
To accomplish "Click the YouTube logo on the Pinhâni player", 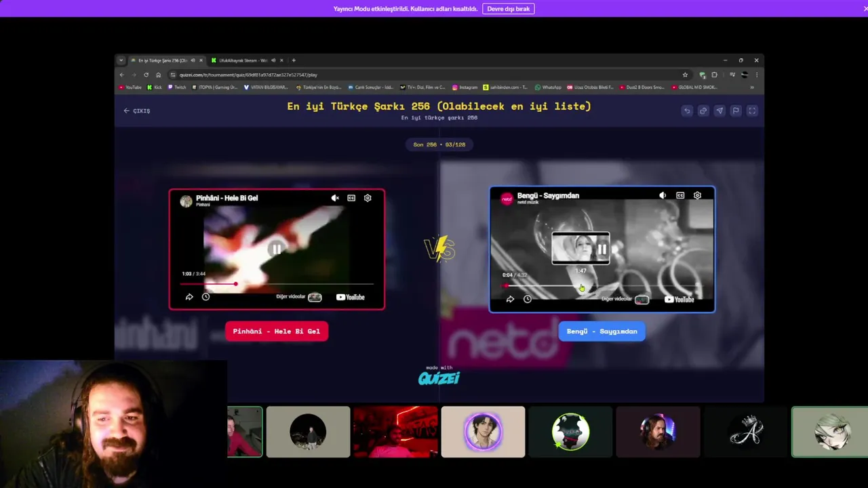I will (x=351, y=297).
